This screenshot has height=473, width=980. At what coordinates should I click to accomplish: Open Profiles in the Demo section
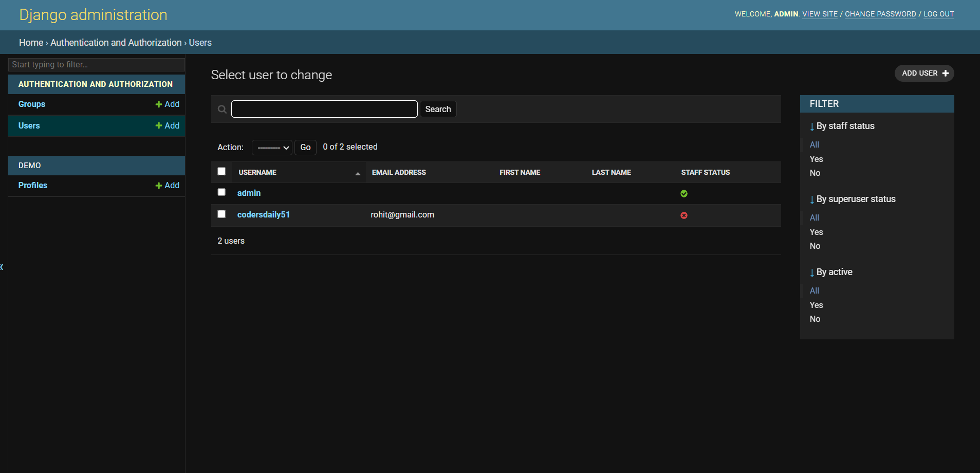33,186
